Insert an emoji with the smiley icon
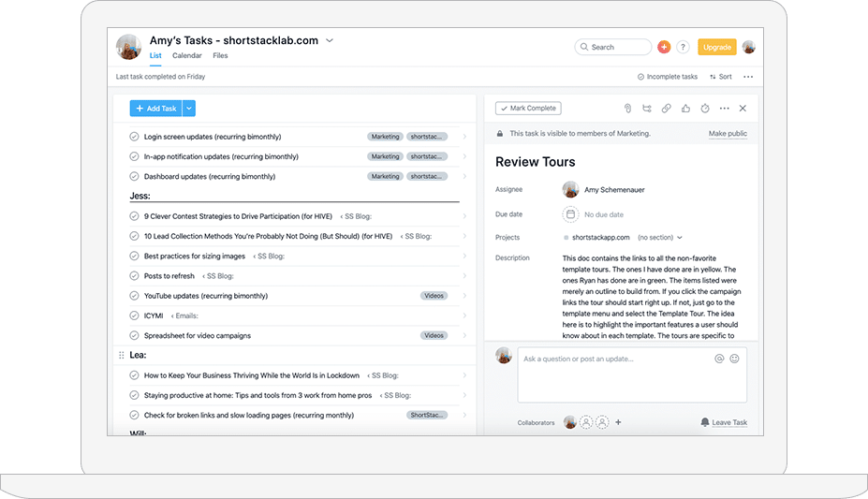 click(734, 358)
